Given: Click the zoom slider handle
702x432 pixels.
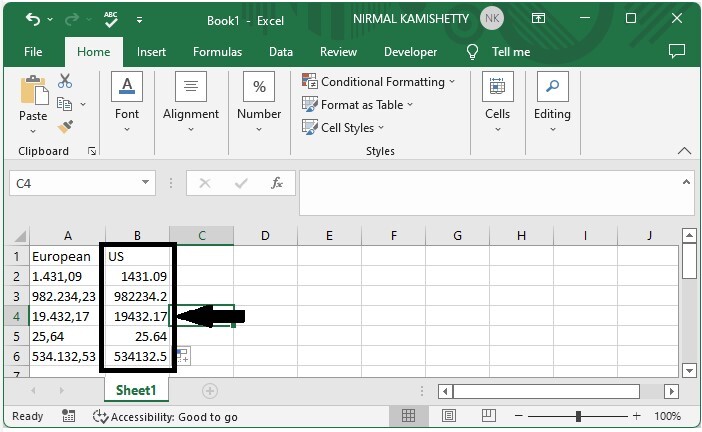Looking at the screenshot, I should (578, 416).
